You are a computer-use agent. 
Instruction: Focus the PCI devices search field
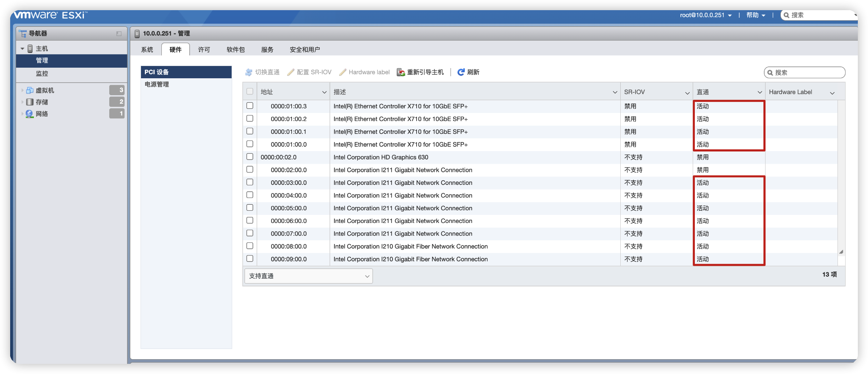click(804, 73)
